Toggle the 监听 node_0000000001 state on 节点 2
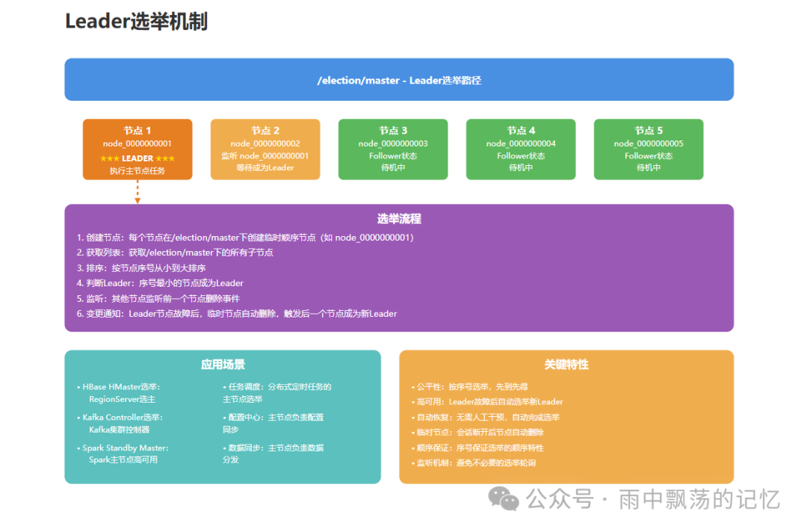Image resolution: width=807 pixels, height=532 pixels. point(265,156)
